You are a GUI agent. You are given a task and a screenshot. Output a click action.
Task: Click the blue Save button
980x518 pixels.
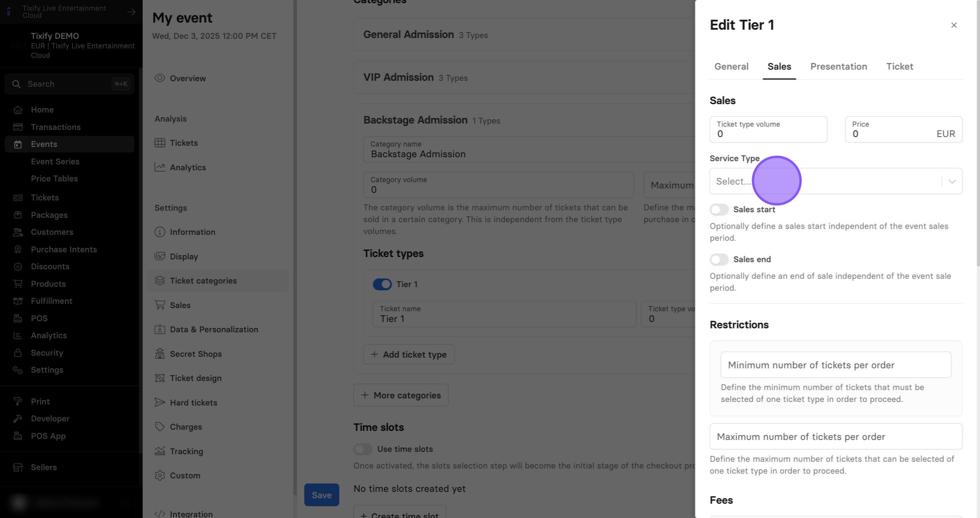(x=321, y=495)
